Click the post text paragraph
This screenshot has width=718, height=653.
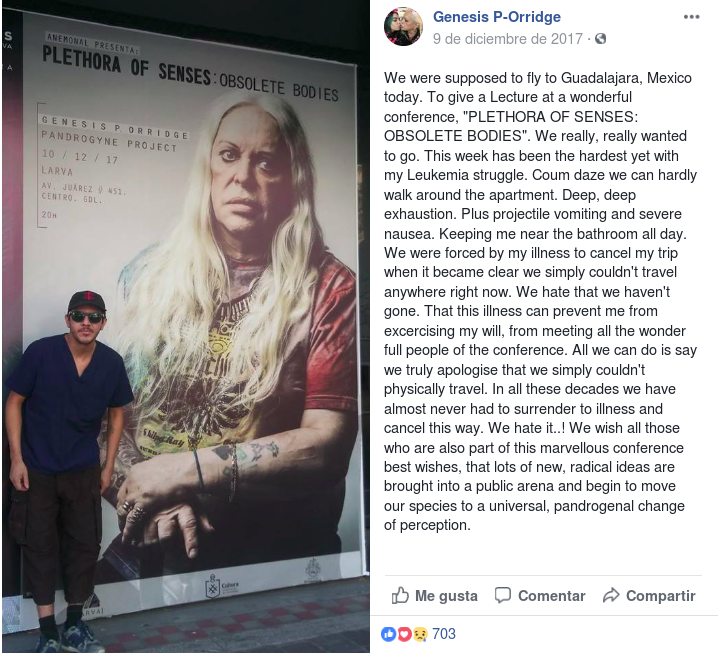[x=540, y=301]
